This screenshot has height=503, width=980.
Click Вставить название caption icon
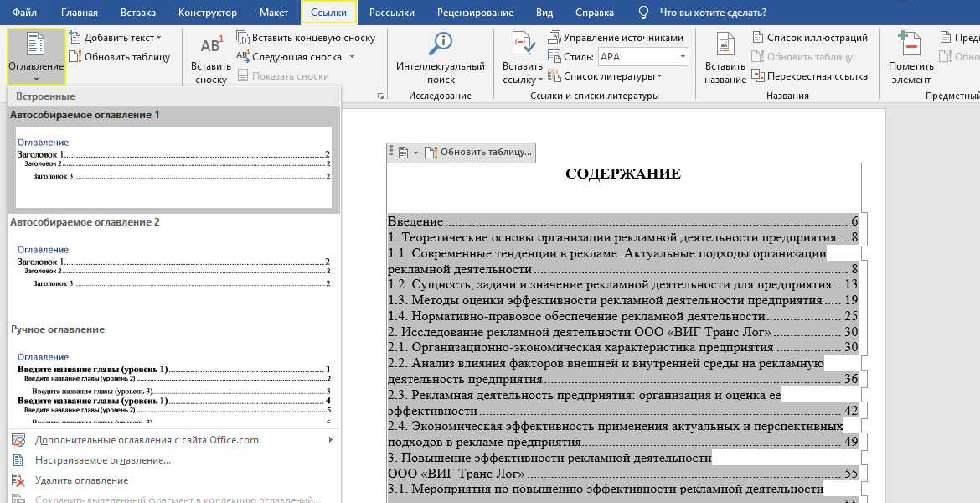click(725, 45)
